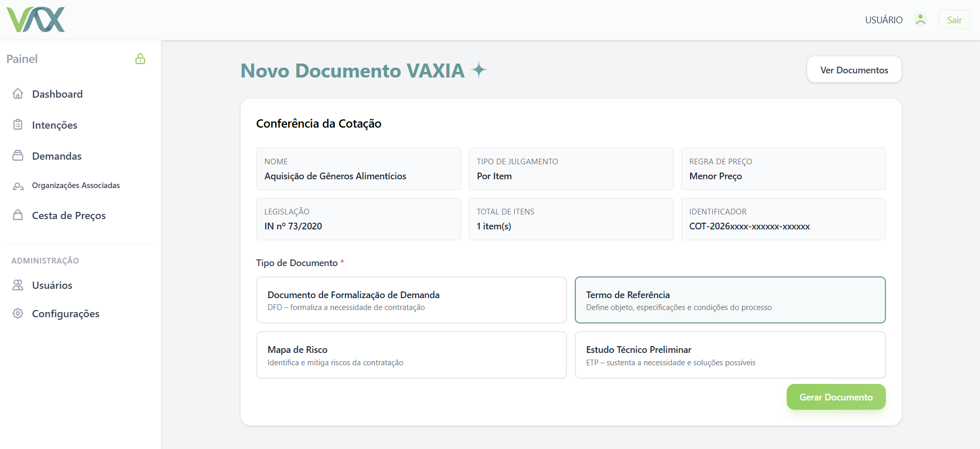The width and height of the screenshot is (980, 449).
Task: Click the Dashboard house icon
Action: 18,94
